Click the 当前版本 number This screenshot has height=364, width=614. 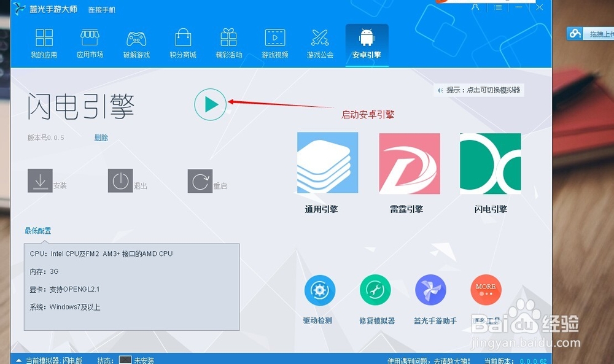[x=534, y=361]
